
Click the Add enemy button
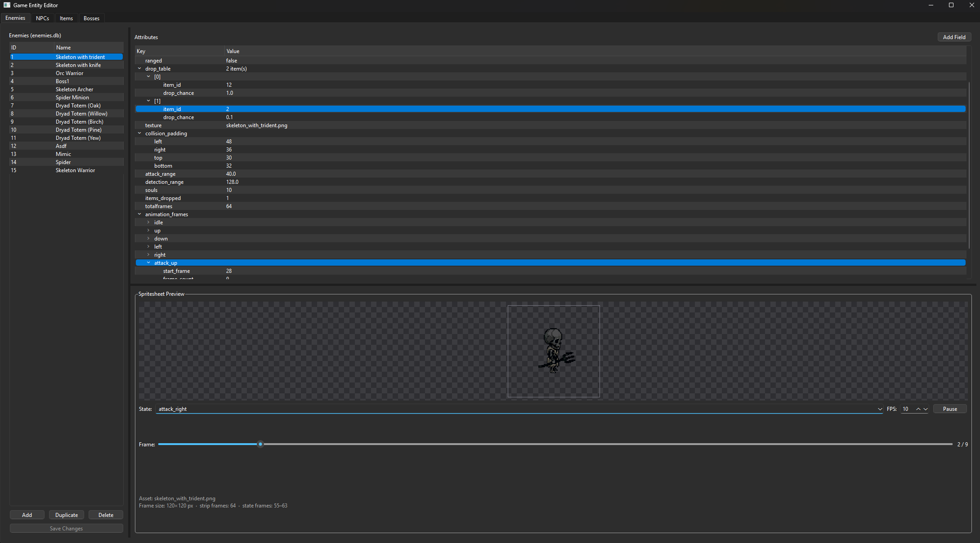click(27, 515)
